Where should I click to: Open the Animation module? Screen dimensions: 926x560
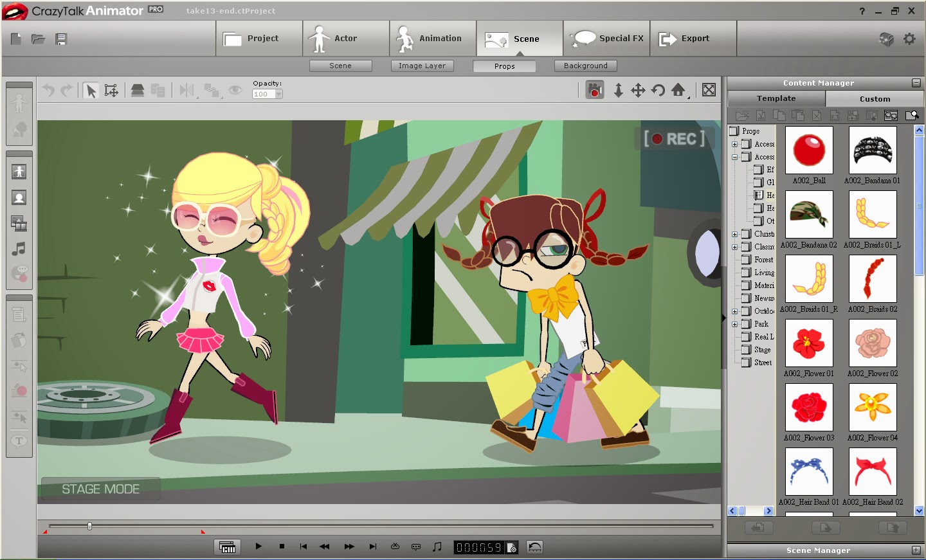pyautogui.click(x=433, y=39)
